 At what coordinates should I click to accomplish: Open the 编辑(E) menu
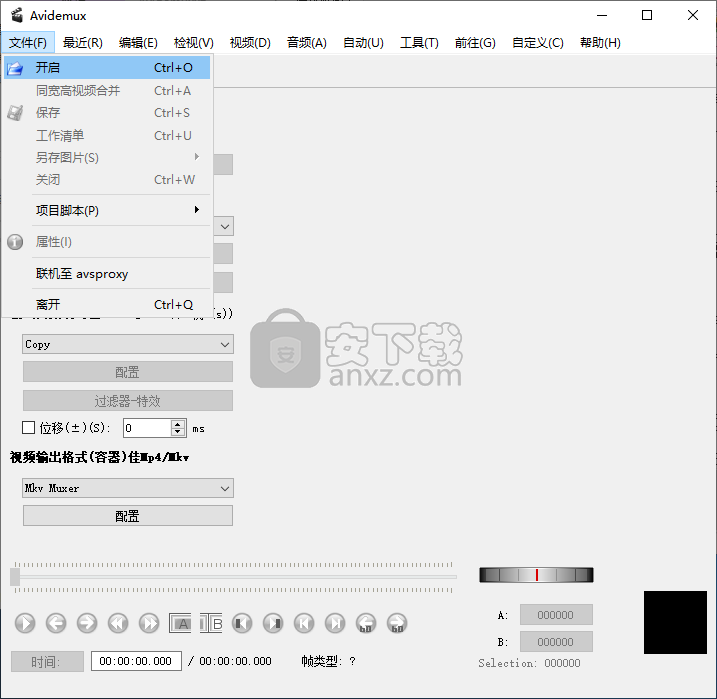coord(138,43)
